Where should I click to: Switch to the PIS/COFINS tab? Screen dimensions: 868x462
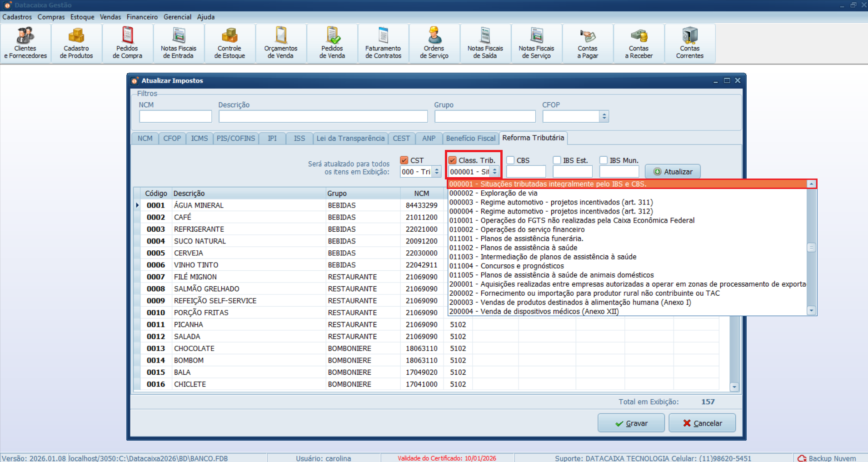(235, 139)
